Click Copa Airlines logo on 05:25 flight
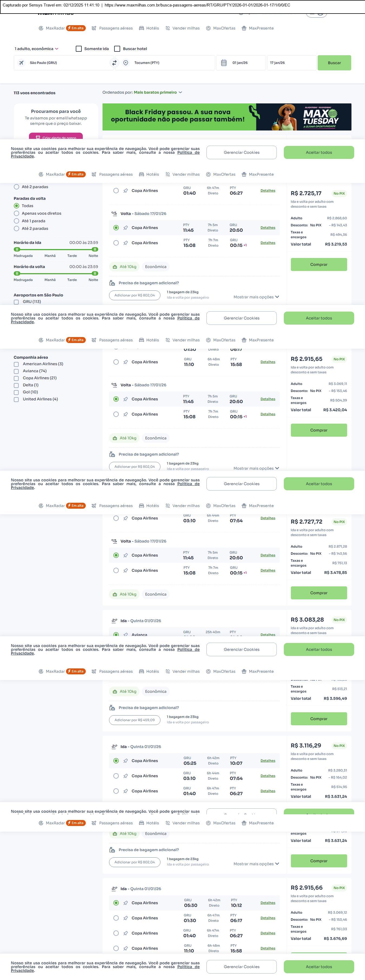The height and width of the screenshot is (980, 365). point(126,761)
